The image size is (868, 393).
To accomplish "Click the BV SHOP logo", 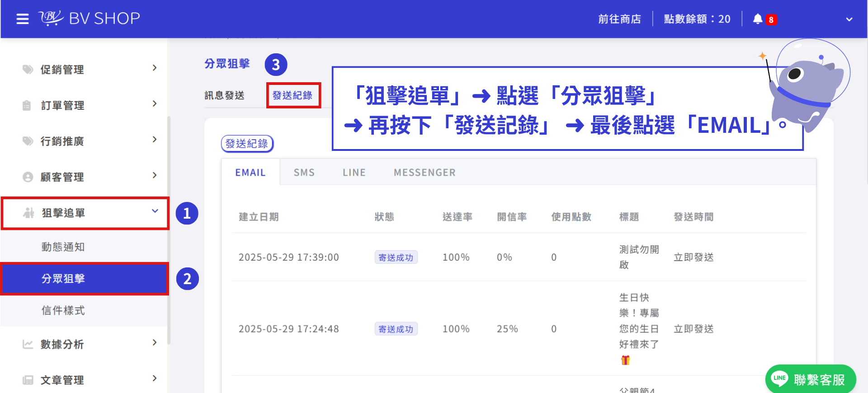I will pos(89,19).
